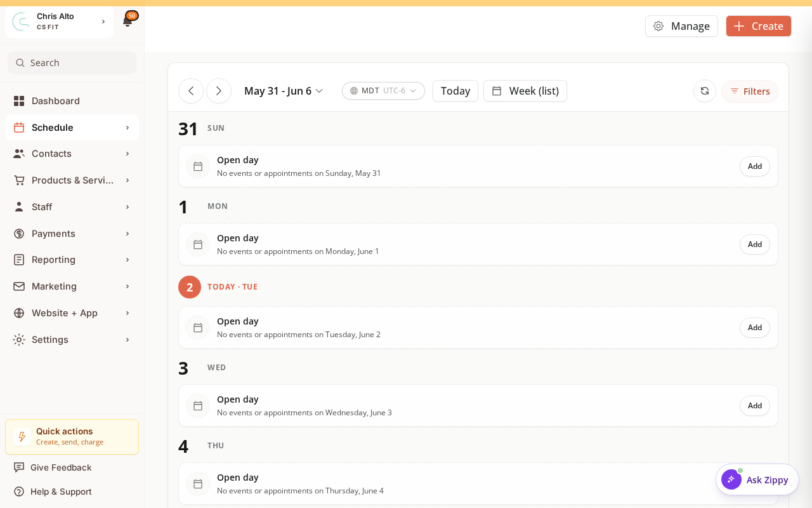812x508 pixels.
Task: Click the Staff person icon
Action: click(19, 207)
